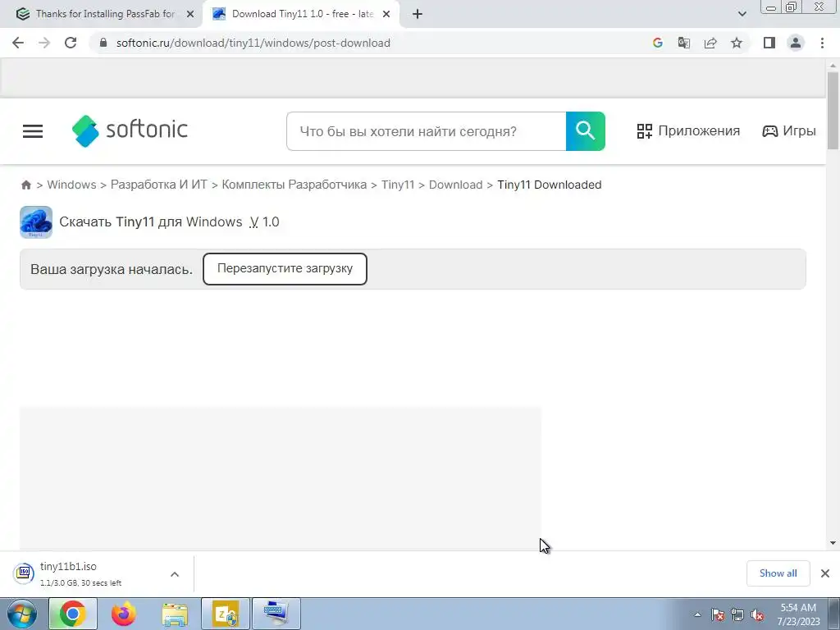This screenshot has width=840, height=630.
Task: Select the Download Tiny11 1.0 tab
Action: (302, 14)
